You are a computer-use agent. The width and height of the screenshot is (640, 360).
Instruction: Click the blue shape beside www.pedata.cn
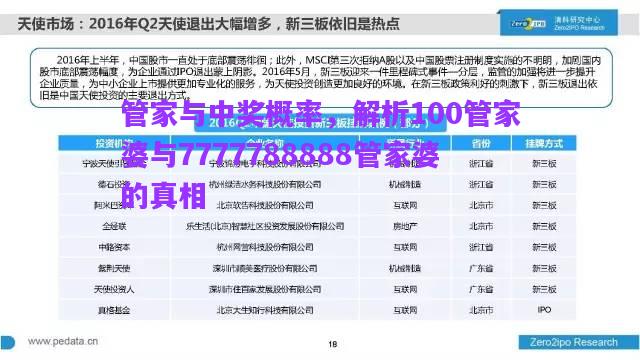(x=8, y=343)
